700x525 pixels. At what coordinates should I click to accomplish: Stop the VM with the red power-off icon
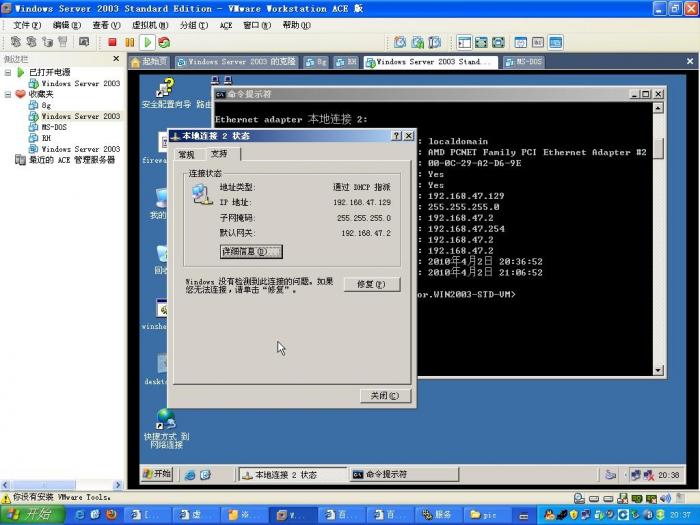coord(112,42)
